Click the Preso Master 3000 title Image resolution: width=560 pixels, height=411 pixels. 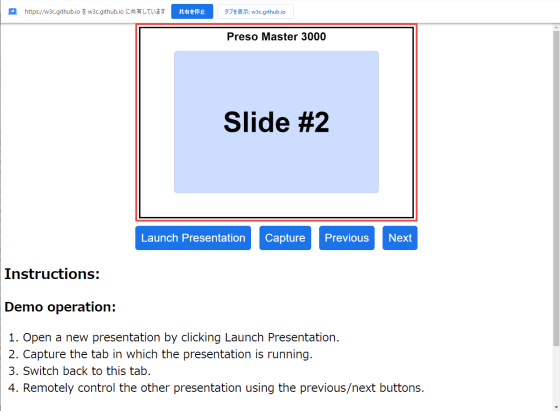tap(276, 36)
